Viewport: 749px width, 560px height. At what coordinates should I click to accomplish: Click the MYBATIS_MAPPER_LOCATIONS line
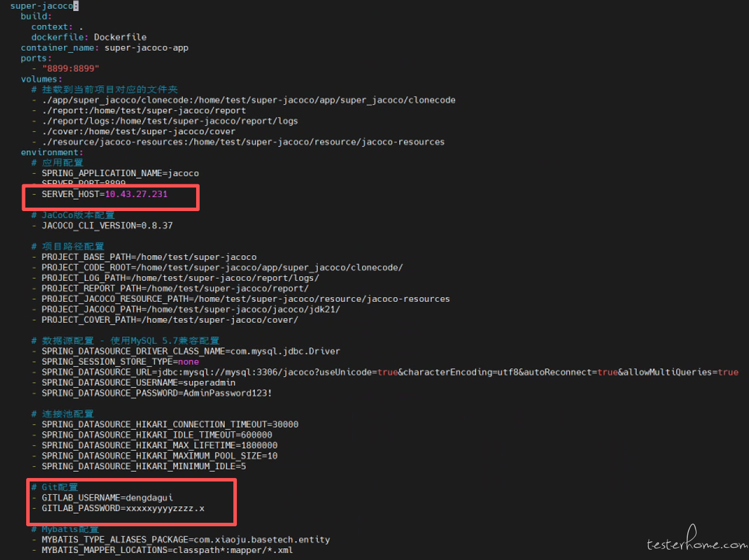167,550
